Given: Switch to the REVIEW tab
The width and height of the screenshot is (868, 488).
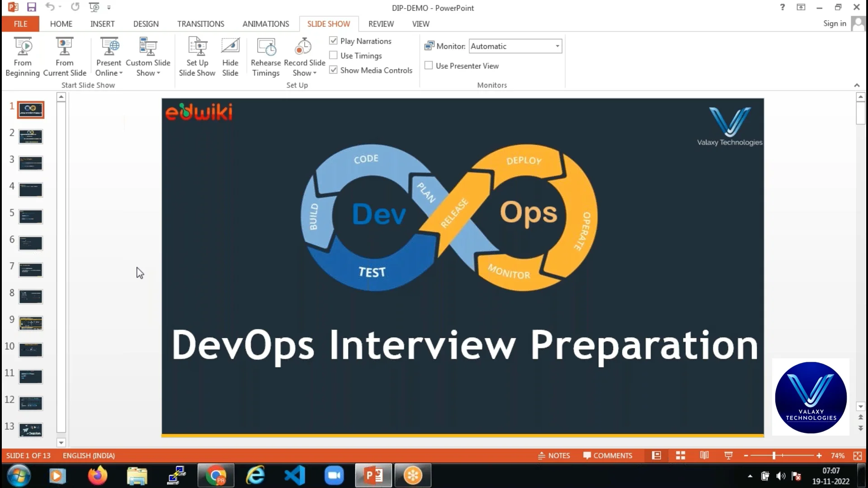Looking at the screenshot, I should (381, 24).
